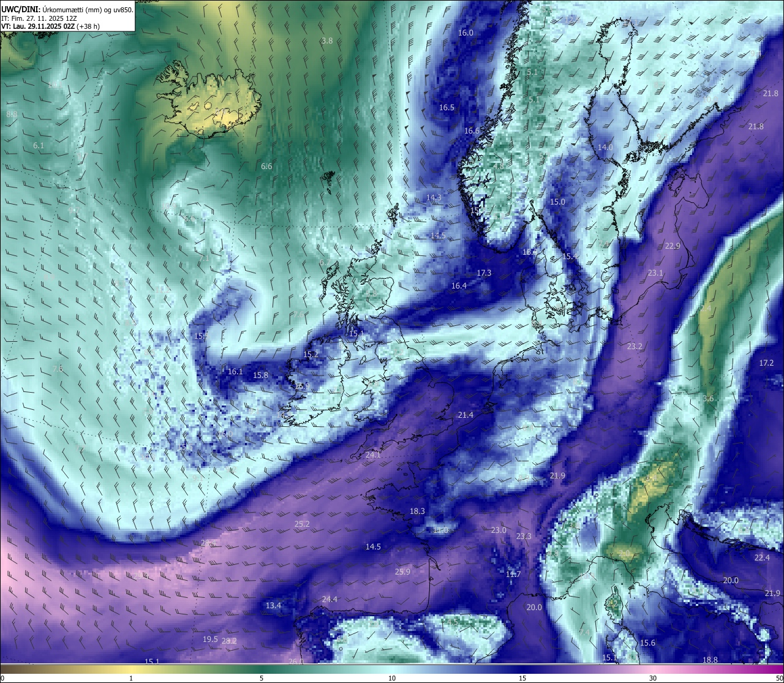Click the 13.4 map value

[273, 605]
